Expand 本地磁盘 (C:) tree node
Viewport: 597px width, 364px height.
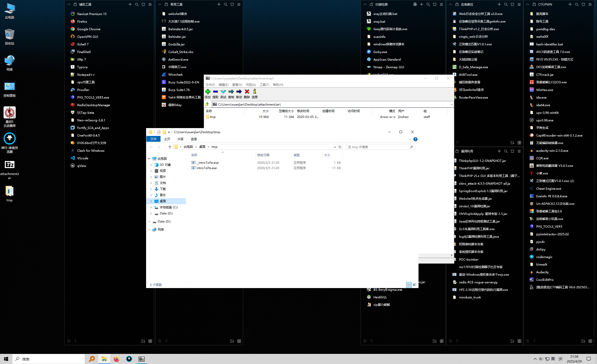click(151, 207)
